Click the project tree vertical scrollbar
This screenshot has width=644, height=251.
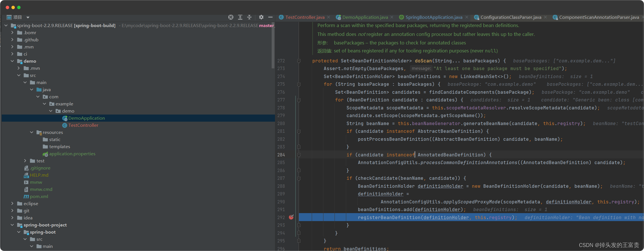273,46
